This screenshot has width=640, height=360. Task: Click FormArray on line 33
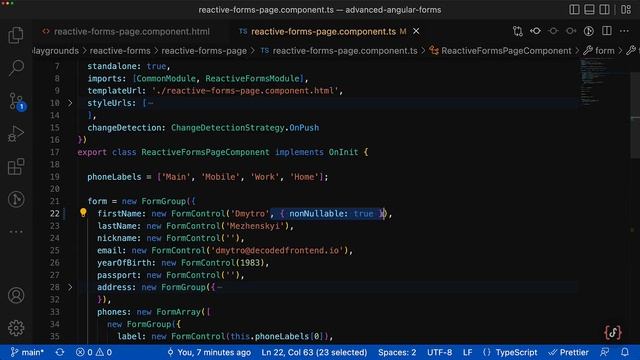pos(178,312)
